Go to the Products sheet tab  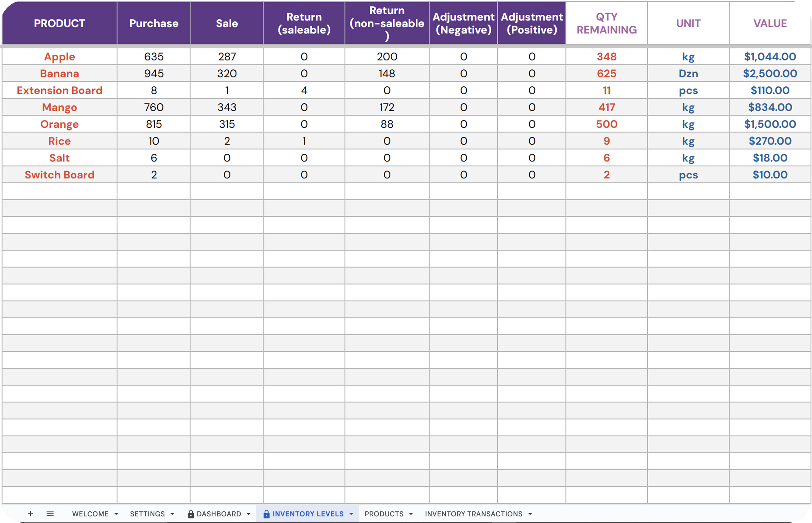pos(384,514)
